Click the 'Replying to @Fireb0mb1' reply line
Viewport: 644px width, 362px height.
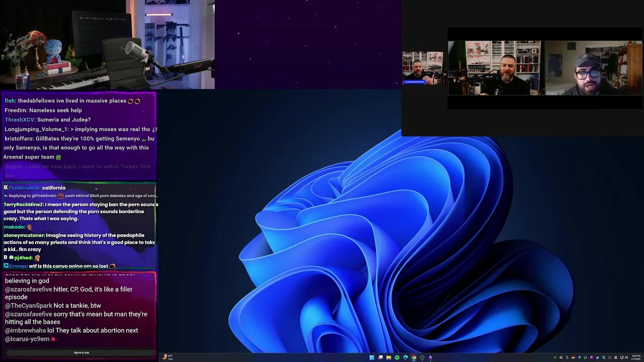pos(80,196)
